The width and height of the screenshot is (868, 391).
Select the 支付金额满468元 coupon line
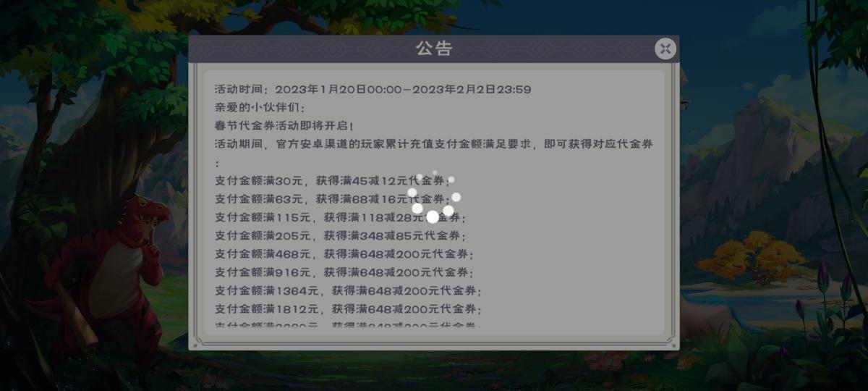point(344,254)
